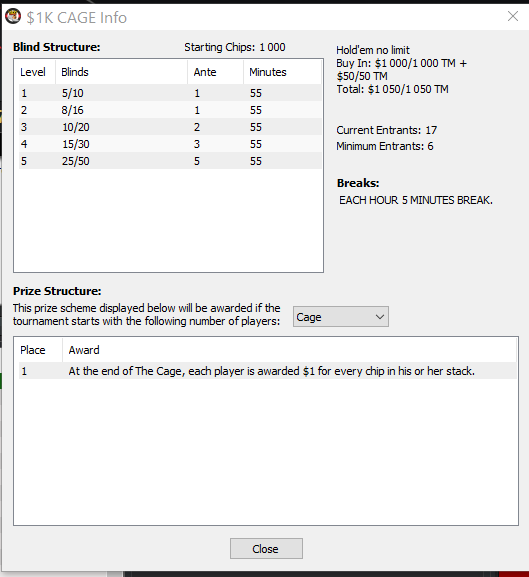Select blind level row with 25/50 blinds
The image size is (529, 577).
[x=170, y=161]
